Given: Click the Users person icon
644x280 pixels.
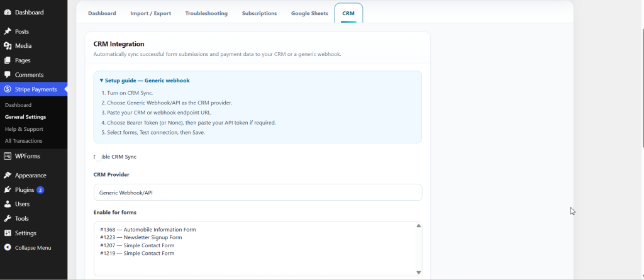Looking at the screenshot, I should point(8,204).
